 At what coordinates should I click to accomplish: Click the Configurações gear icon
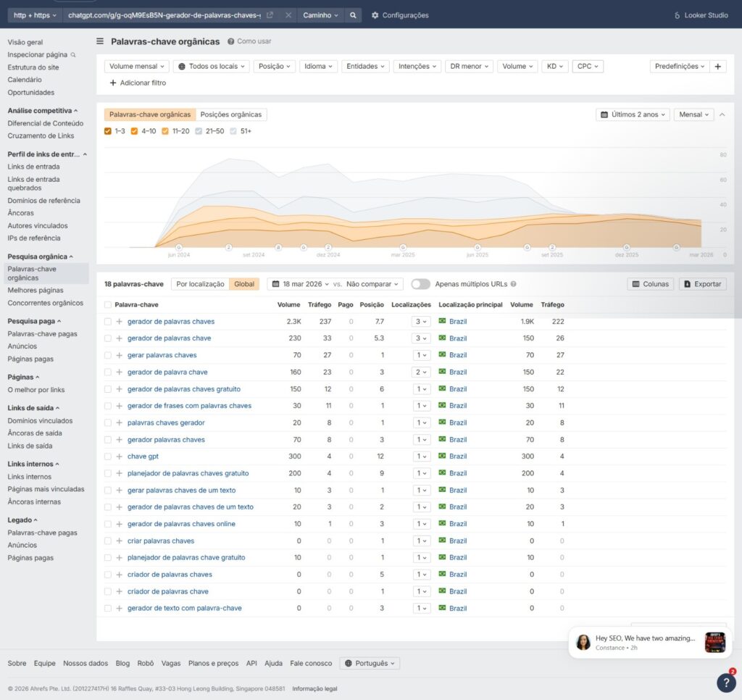pos(375,15)
